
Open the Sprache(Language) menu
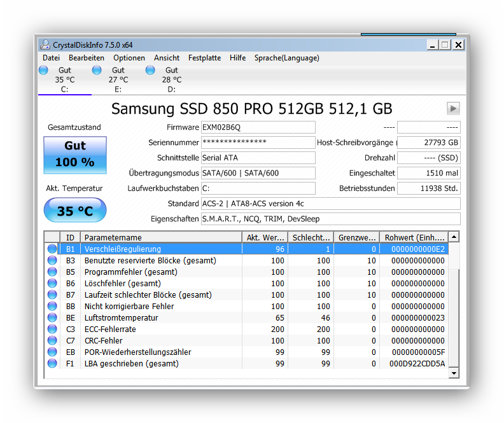pos(287,58)
